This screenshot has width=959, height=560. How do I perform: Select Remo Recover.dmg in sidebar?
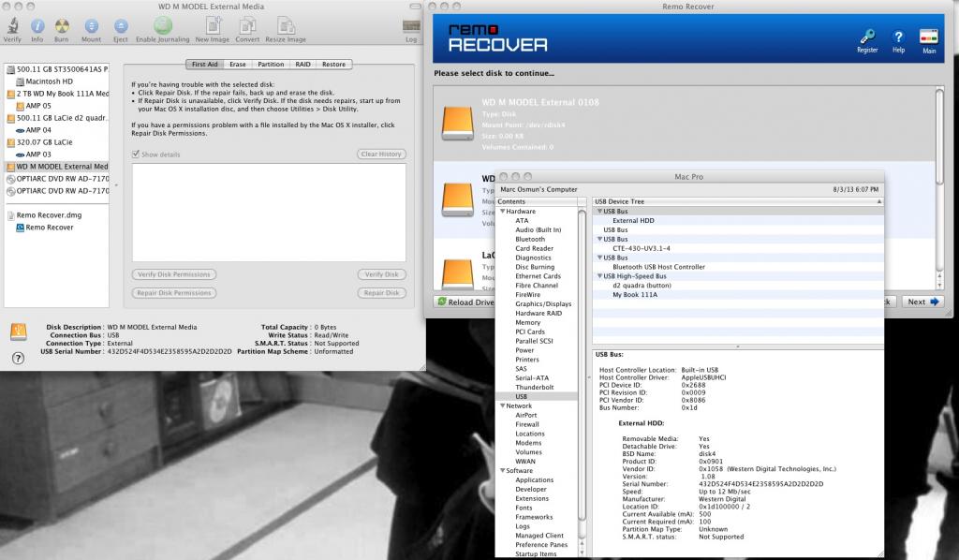pos(49,215)
